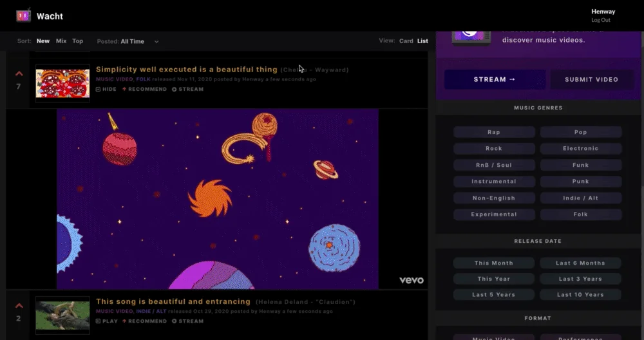Switch to List view
Image resolution: width=644 pixels, height=340 pixels.
[422, 41]
